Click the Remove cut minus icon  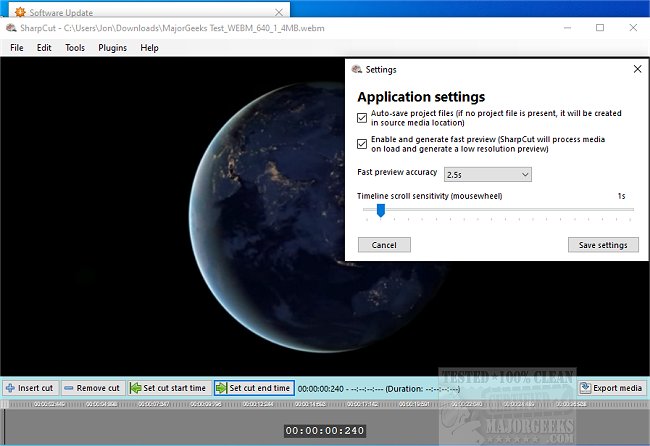[69, 388]
